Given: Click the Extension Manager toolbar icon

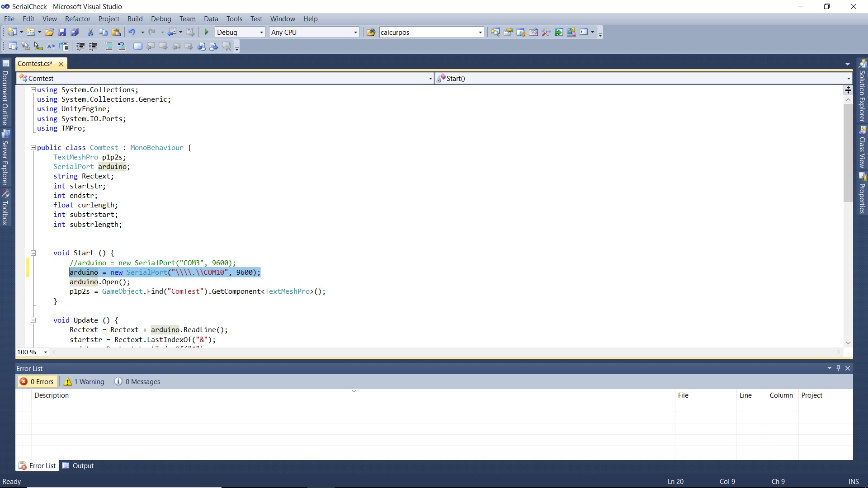Looking at the screenshot, I should [x=571, y=32].
